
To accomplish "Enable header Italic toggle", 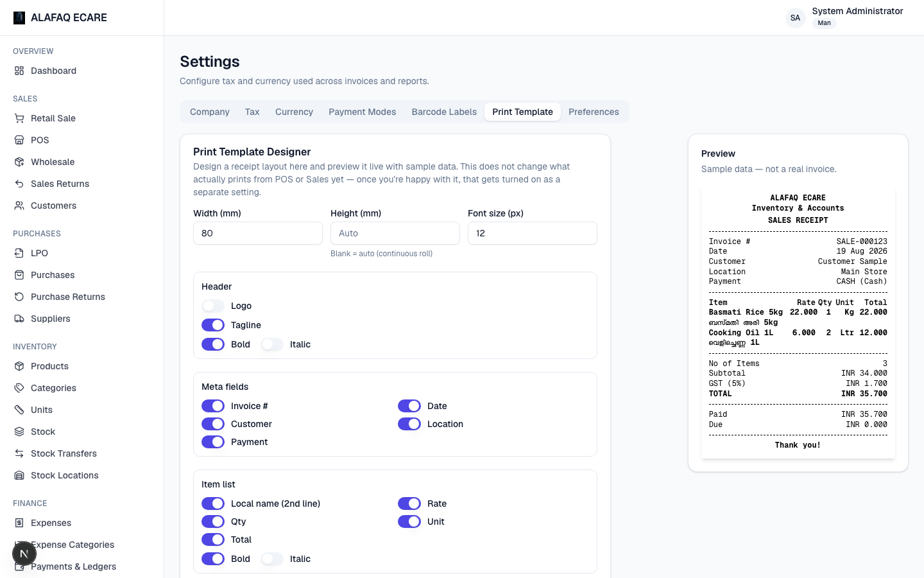I will tap(272, 344).
